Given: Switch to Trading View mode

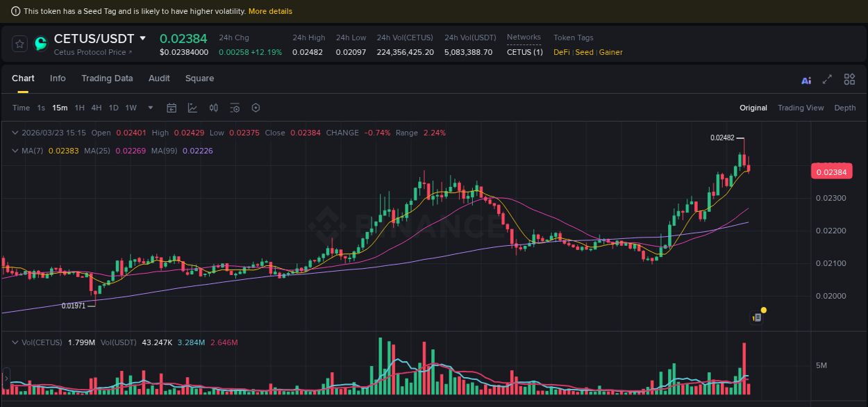Looking at the screenshot, I should (x=801, y=108).
